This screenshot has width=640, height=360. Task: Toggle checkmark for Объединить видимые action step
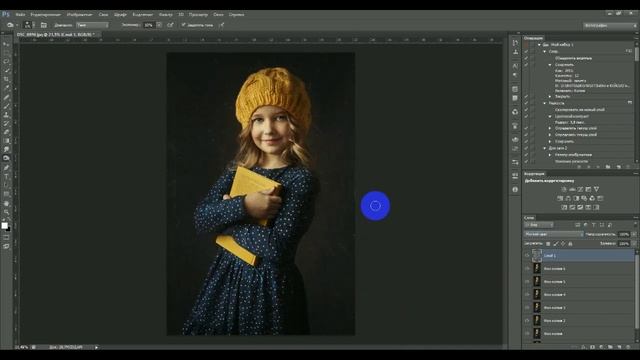[x=526, y=58]
